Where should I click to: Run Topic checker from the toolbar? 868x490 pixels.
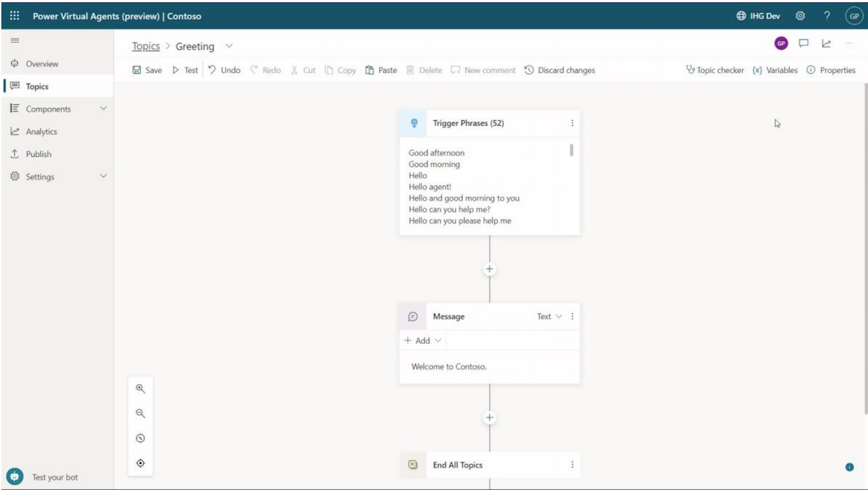tap(715, 69)
